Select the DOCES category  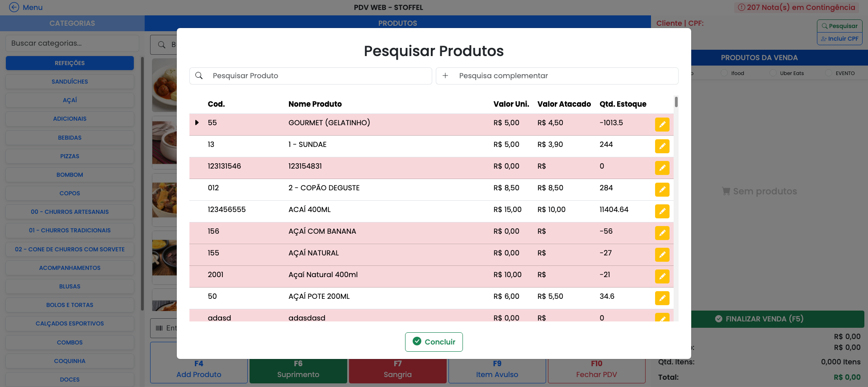[x=70, y=379]
